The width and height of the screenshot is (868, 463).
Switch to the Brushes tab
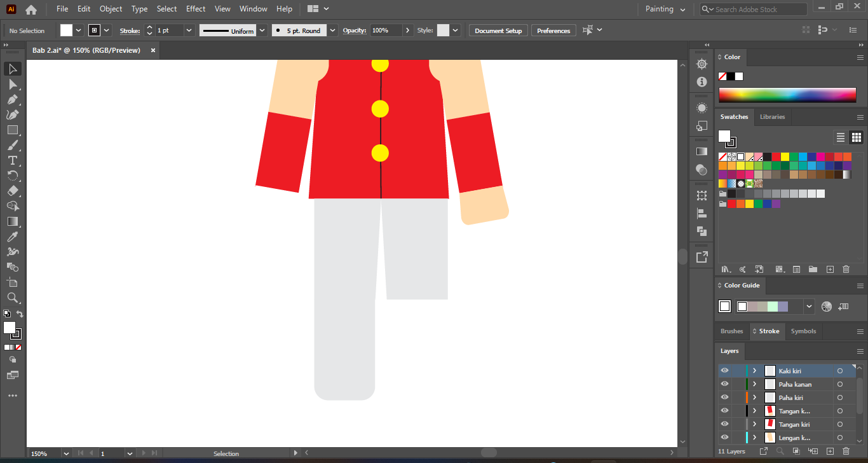(x=731, y=331)
